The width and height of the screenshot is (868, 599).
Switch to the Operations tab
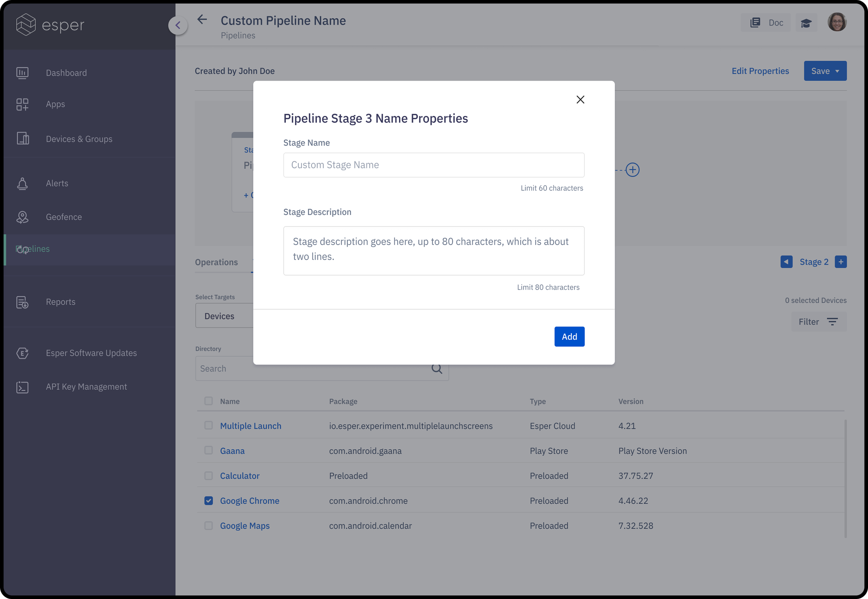pos(216,262)
